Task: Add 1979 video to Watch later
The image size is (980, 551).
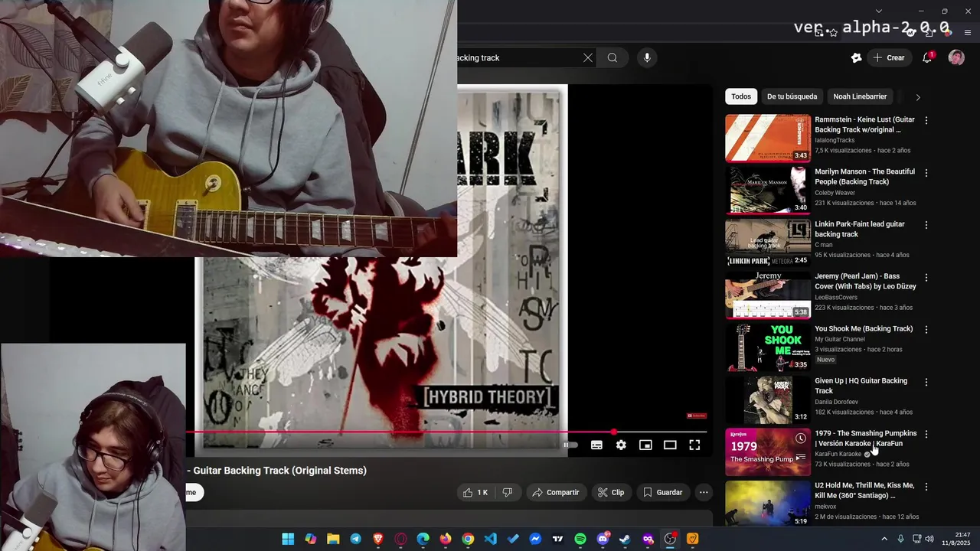Action: coord(800,439)
